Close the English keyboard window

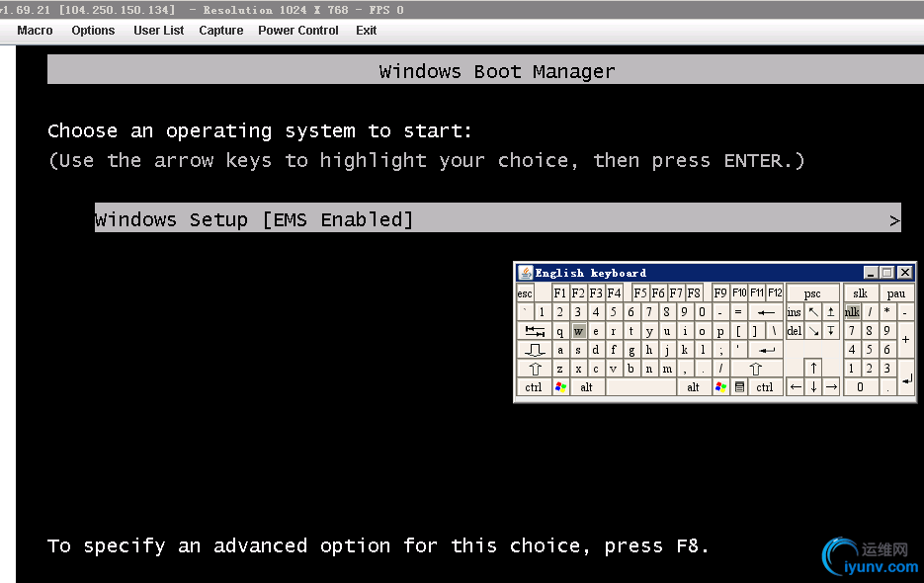point(904,273)
